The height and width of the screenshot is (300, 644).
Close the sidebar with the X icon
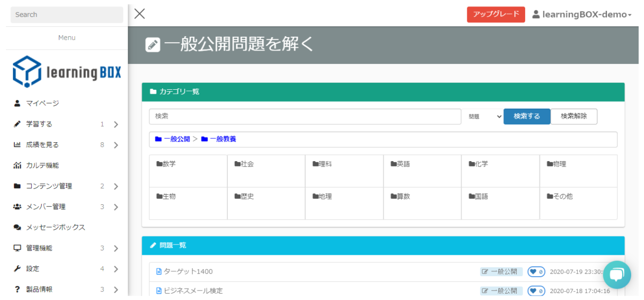pyautogui.click(x=140, y=14)
